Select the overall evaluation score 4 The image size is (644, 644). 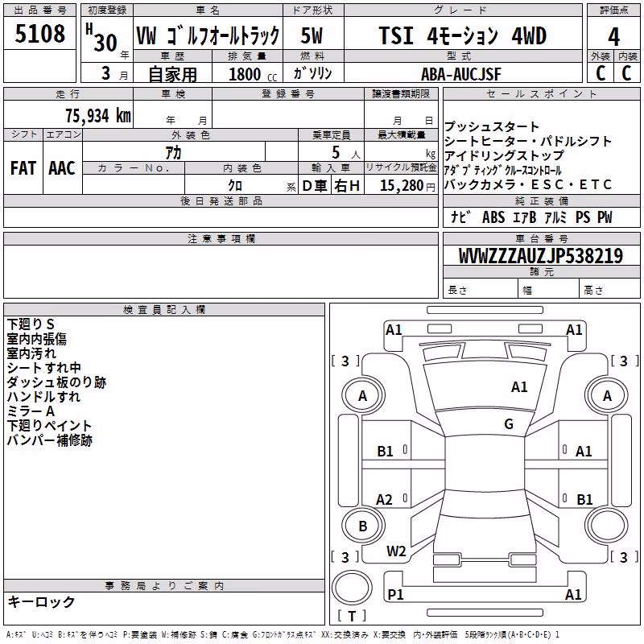coord(613,36)
